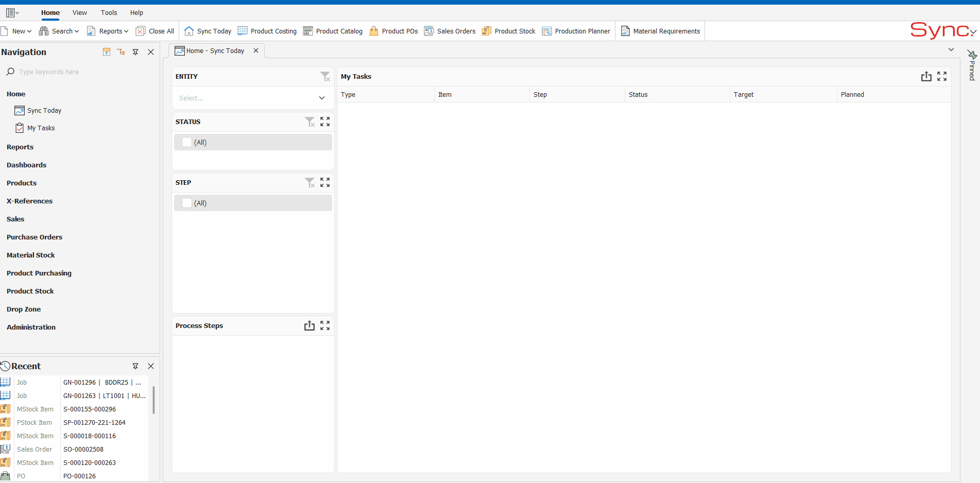Screen dimensions: 980x483
Task: Open Production Planner from the toolbar
Action: [x=576, y=31]
